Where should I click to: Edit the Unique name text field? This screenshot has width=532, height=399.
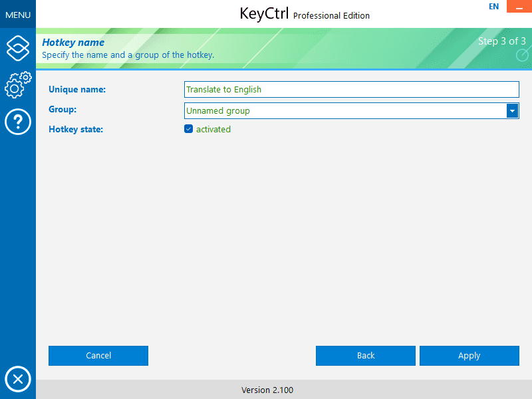pyautogui.click(x=352, y=89)
